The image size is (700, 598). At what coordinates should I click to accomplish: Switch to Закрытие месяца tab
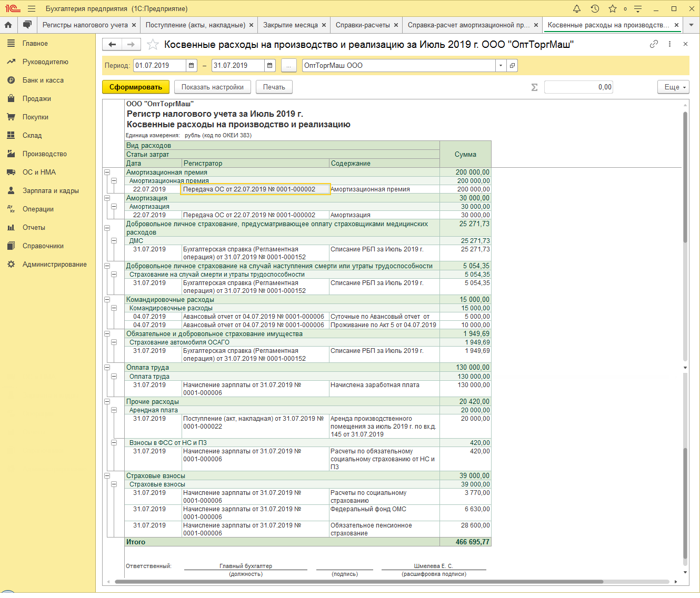[x=291, y=25]
